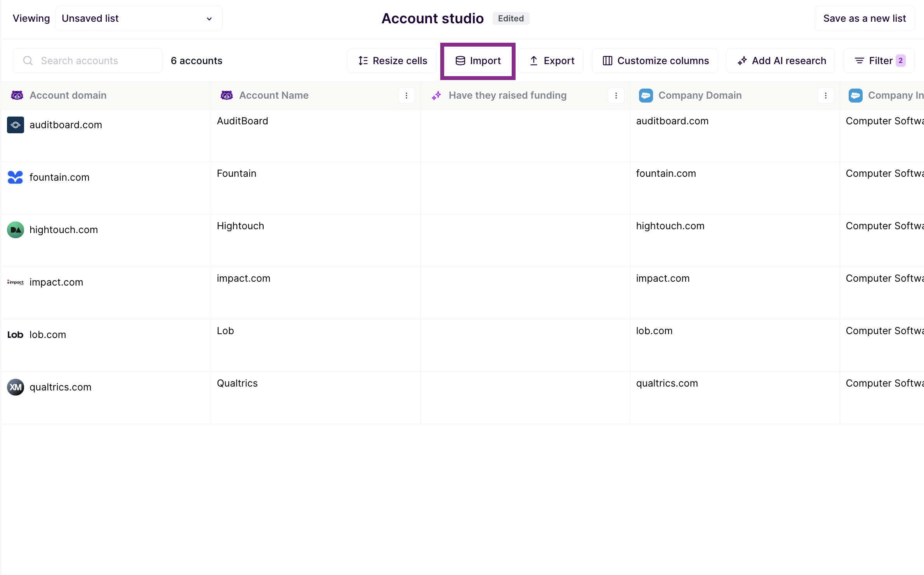This screenshot has width=924, height=575.
Task: Click the Resize cells icon
Action: (x=363, y=61)
